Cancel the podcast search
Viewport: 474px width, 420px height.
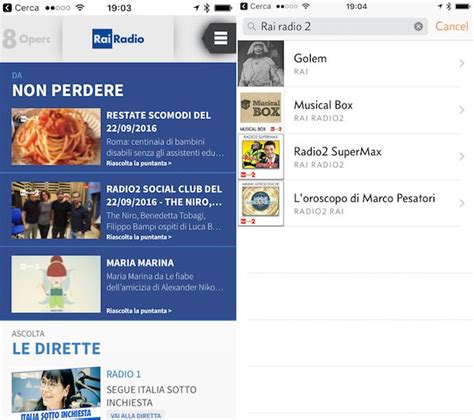[x=452, y=26]
